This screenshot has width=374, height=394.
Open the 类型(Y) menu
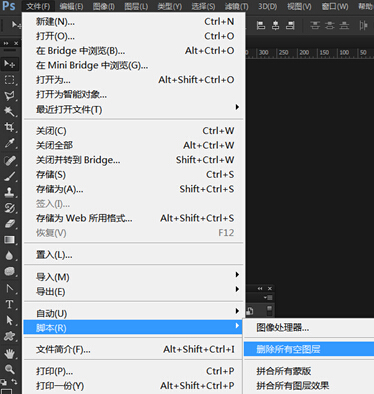170,6
